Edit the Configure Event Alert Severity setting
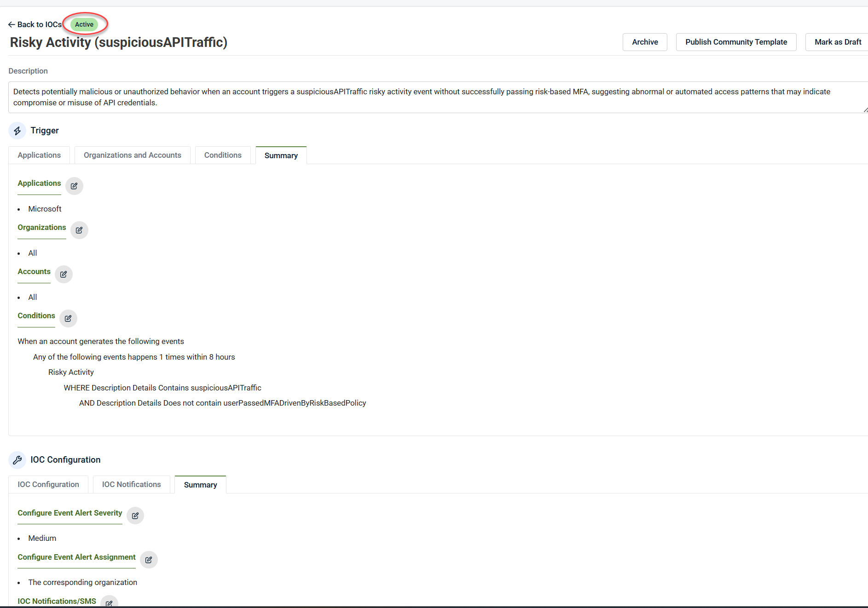Image resolution: width=868 pixels, height=608 pixels. point(135,516)
